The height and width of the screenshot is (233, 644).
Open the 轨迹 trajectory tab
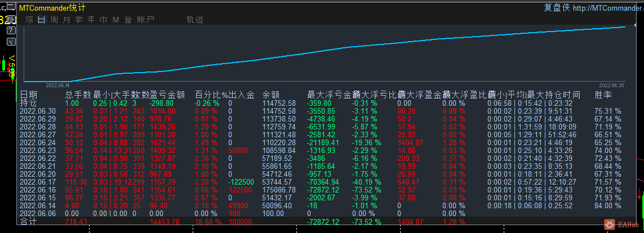[195, 20]
